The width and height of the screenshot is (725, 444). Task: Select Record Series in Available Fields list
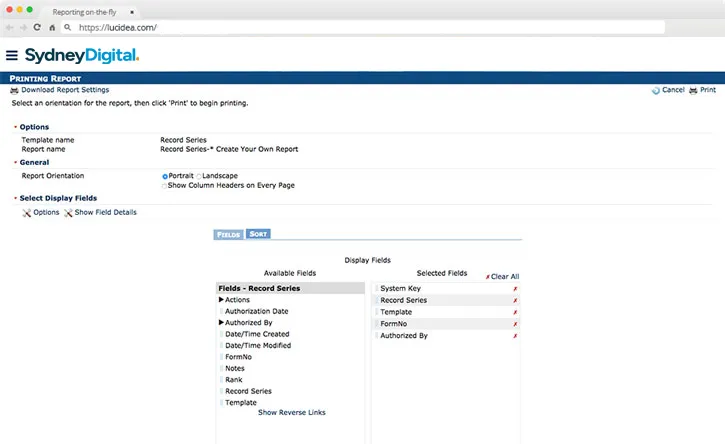click(x=248, y=391)
